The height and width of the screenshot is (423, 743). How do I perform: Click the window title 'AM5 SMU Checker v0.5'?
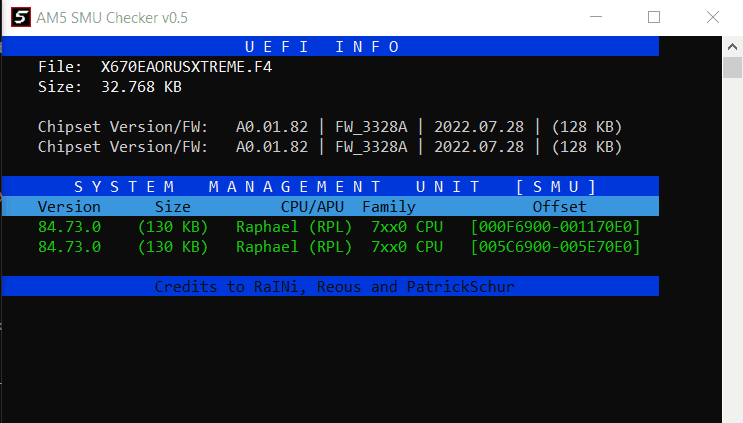(x=112, y=18)
